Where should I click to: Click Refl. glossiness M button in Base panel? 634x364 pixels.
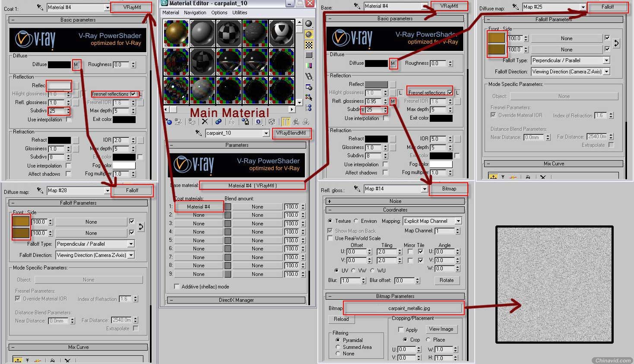tap(393, 101)
